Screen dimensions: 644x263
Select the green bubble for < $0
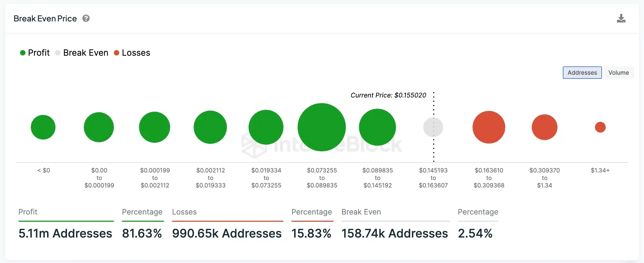point(43,127)
